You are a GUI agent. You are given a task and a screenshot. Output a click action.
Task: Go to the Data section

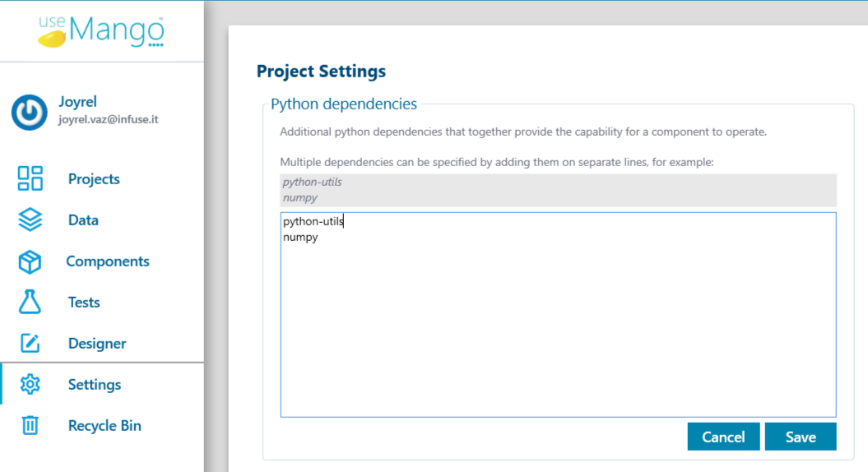point(83,220)
